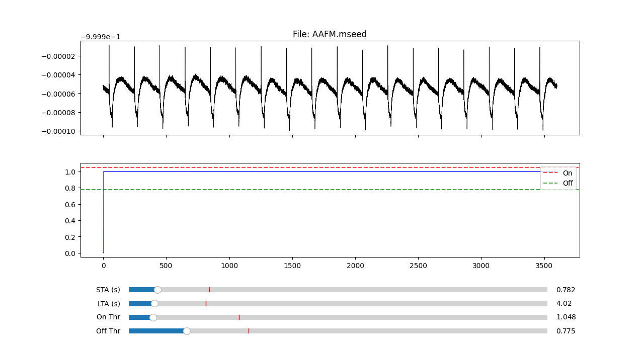Click the 2000 tick label on x-axis
This screenshot has height=343, width=644.
(355, 265)
